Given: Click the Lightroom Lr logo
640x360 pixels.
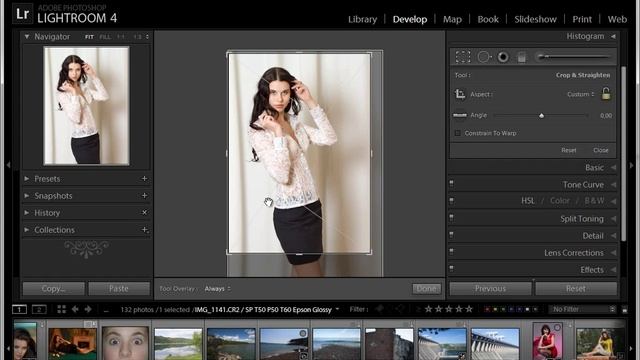Looking at the screenshot, I should click(x=22, y=13).
